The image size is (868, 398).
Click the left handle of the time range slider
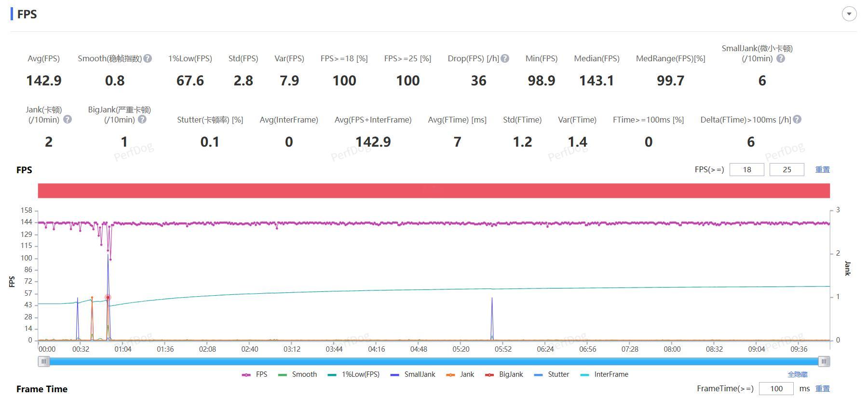[x=44, y=361]
